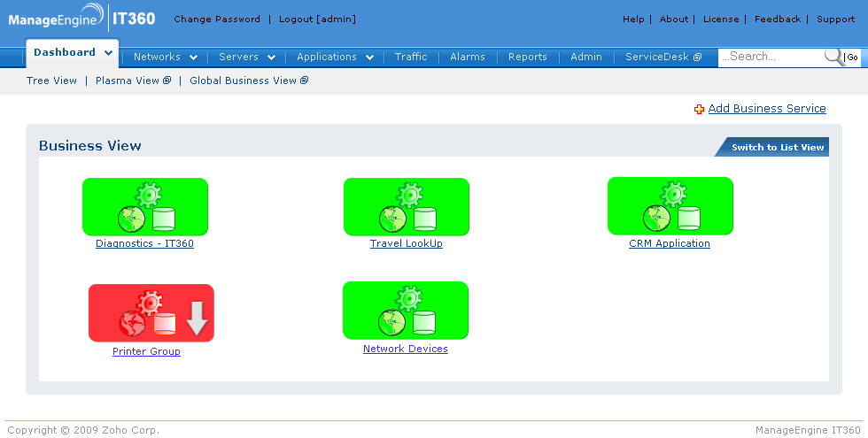868x438 pixels.
Task: Go to the Traffic tab
Action: [x=411, y=57]
